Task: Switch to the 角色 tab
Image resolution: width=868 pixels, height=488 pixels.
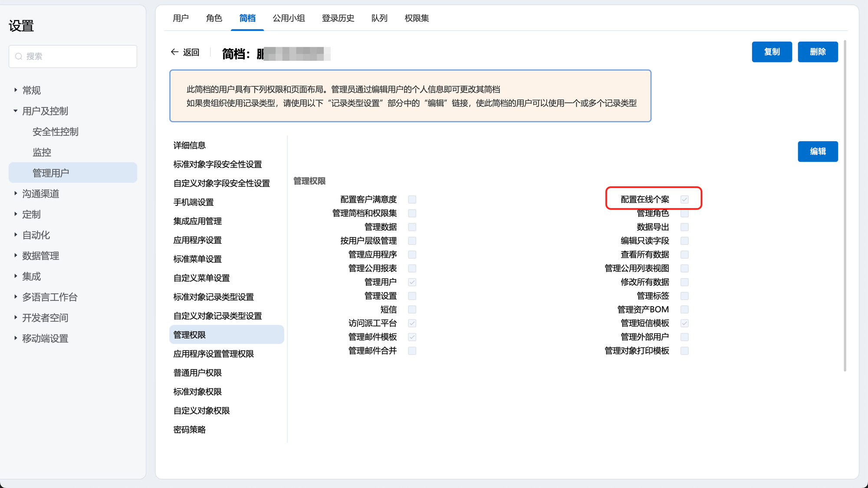Action: point(214,18)
